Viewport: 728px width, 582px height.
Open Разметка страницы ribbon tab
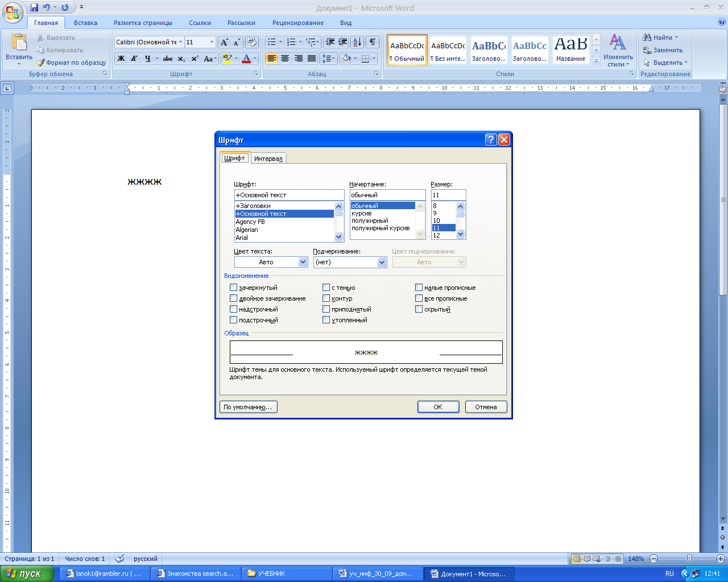(143, 23)
